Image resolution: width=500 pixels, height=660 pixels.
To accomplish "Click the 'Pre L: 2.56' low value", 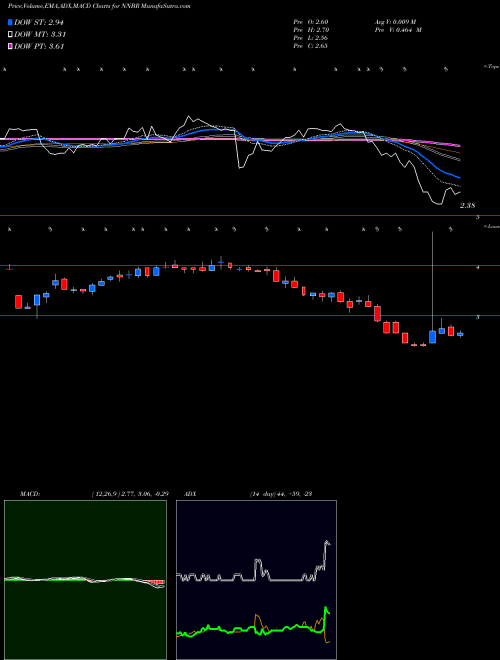I will click(x=311, y=38).
